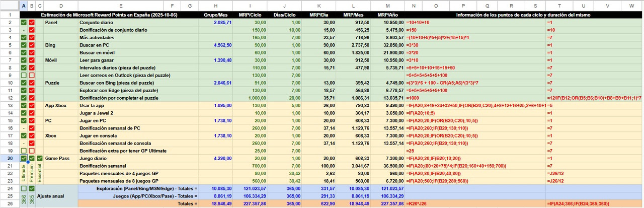Image resolution: width=644 pixels, height=208 pixels.
Task: Click the 'MRP/Año' header cell
Action: [x=387, y=15]
